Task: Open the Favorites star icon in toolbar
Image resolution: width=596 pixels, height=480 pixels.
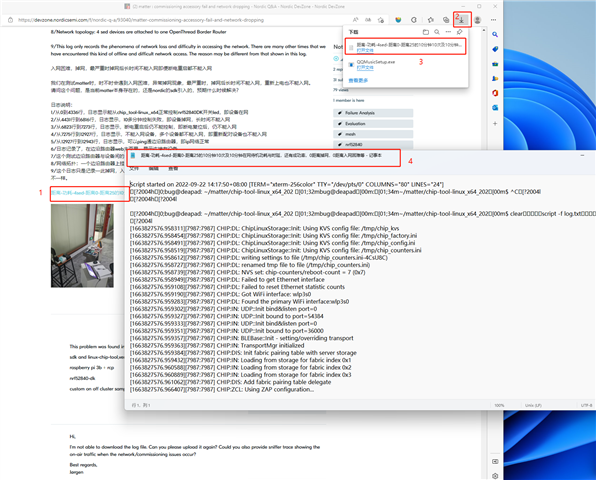Action: pos(431,20)
